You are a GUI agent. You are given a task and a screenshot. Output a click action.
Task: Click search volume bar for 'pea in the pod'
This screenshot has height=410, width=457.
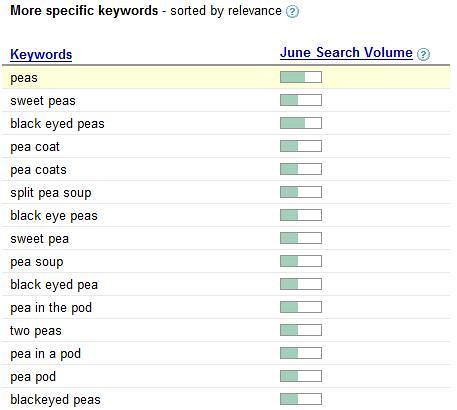pos(301,307)
